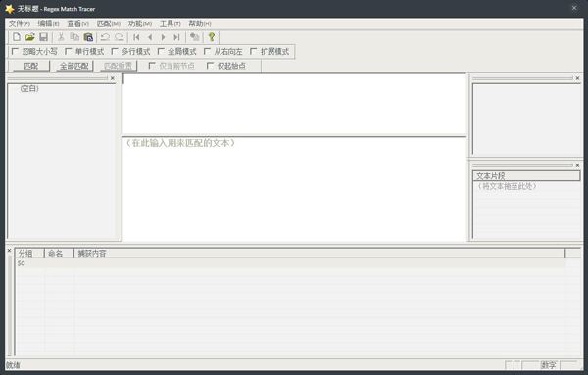Close the upper right empty panel
The width and height of the screenshot is (588, 375).
[577, 78]
